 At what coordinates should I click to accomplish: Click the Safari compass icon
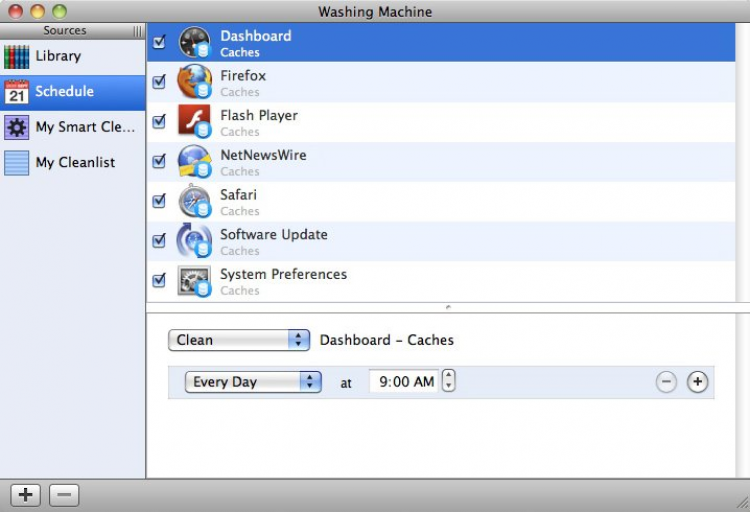(x=194, y=201)
